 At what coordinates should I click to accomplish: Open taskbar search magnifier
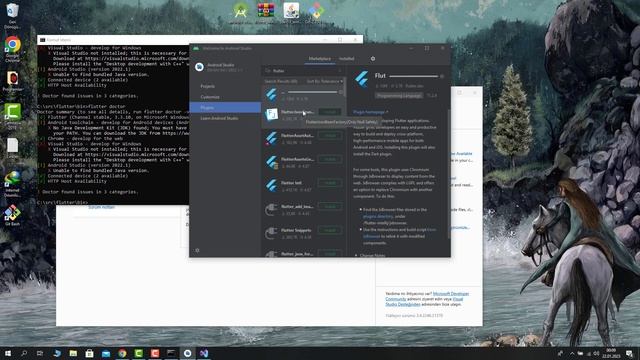pyautogui.click(x=24, y=353)
